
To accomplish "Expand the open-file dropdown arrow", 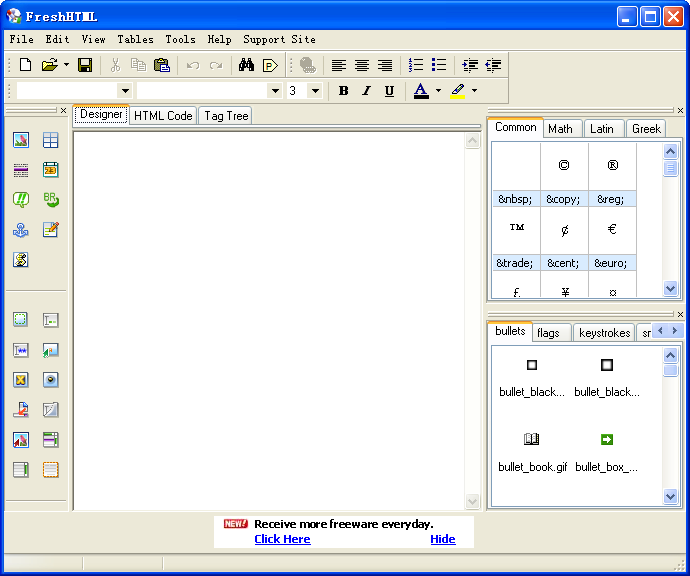I will pyautogui.click(x=66, y=65).
